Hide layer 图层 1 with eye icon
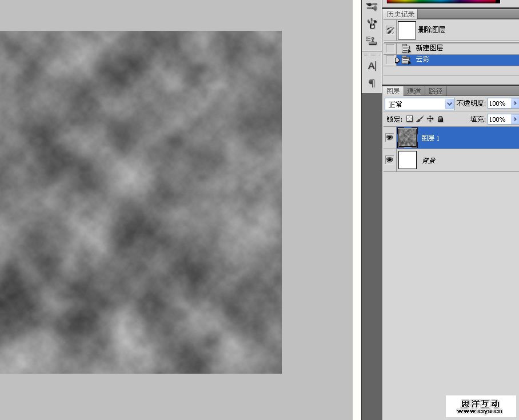This screenshot has height=420, width=519. point(389,138)
